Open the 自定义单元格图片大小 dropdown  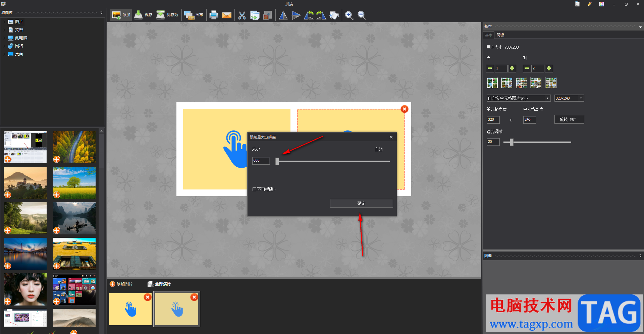(519, 98)
